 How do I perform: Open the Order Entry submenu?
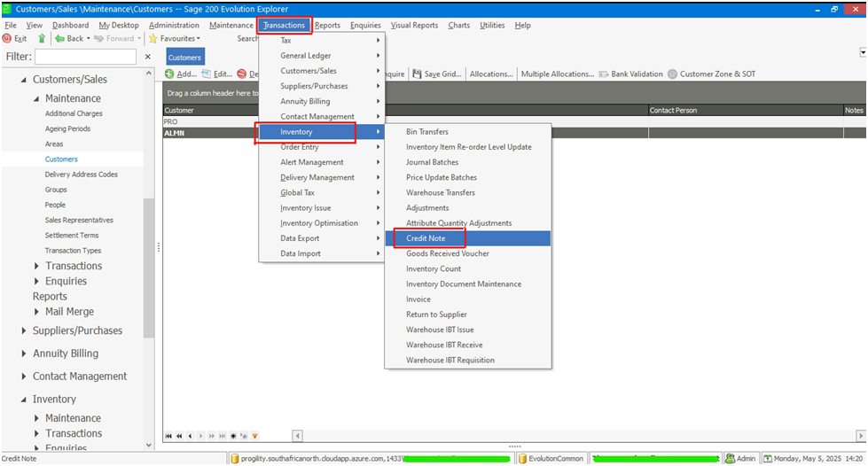point(322,147)
